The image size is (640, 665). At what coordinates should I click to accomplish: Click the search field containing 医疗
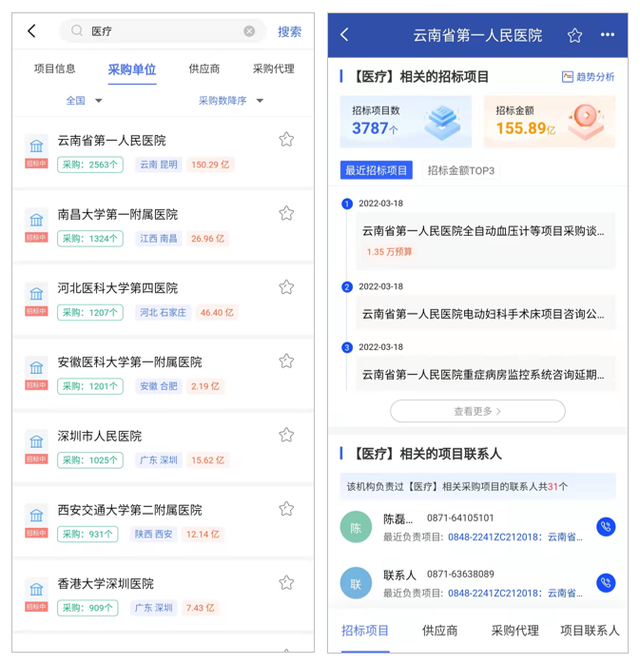163,31
